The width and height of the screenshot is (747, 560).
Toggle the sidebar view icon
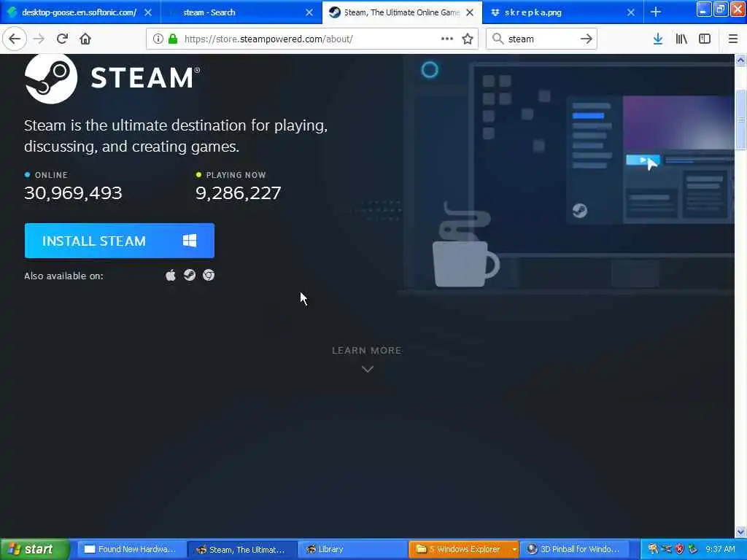[x=705, y=39]
